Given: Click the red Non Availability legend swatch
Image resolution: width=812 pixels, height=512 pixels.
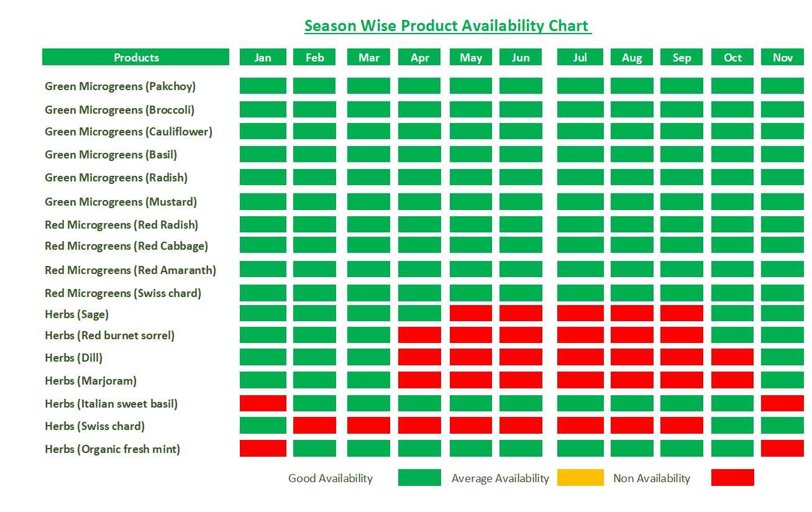Looking at the screenshot, I should (732, 478).
